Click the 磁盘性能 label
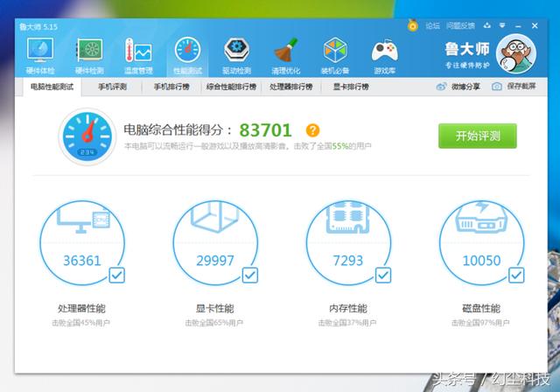The image size is (560, 392). [481, 309]
